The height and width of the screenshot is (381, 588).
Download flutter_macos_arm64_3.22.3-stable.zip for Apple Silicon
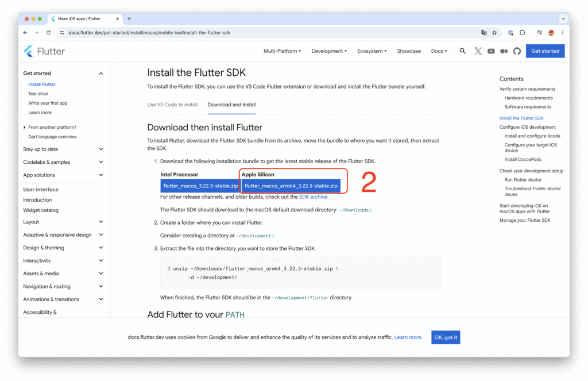(291, 186)
